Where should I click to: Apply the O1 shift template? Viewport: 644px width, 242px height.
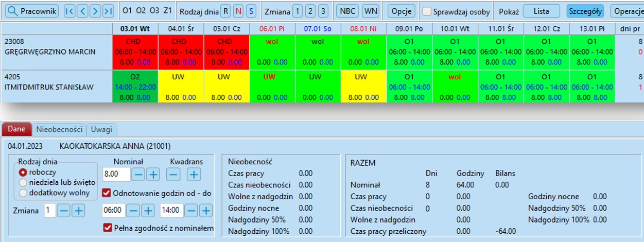pyautogui.click(x=127, y=11)
